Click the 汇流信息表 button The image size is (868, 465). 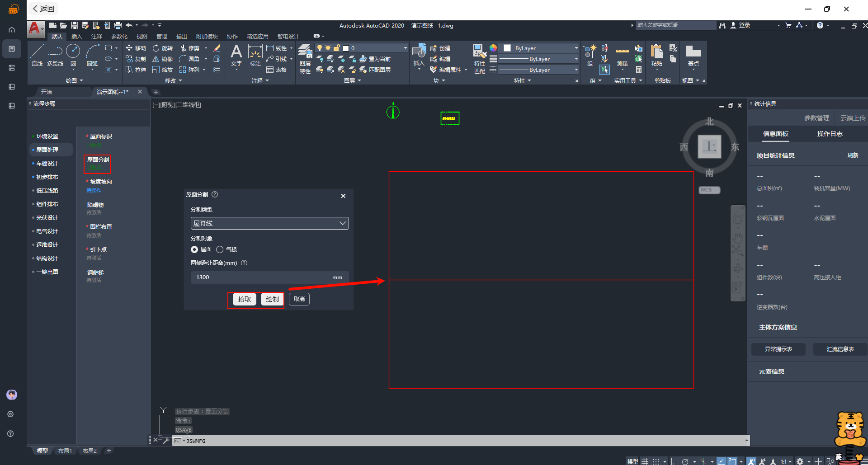point(840,349)
